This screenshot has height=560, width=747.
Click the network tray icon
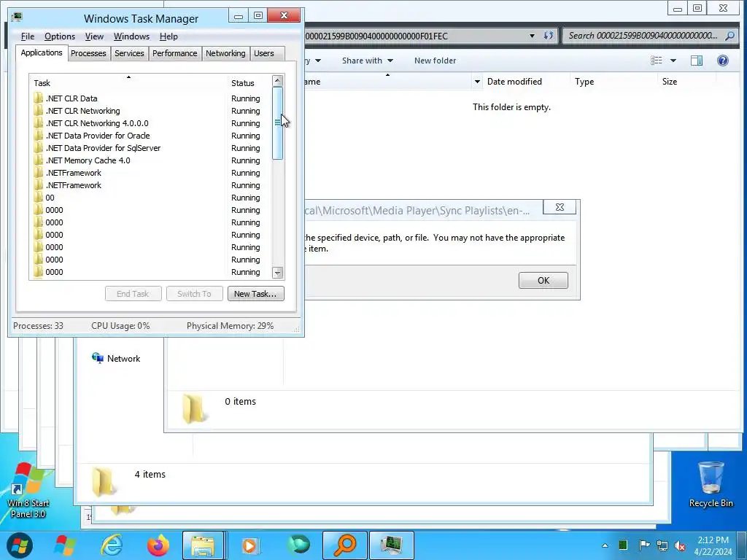coord(662,545)
